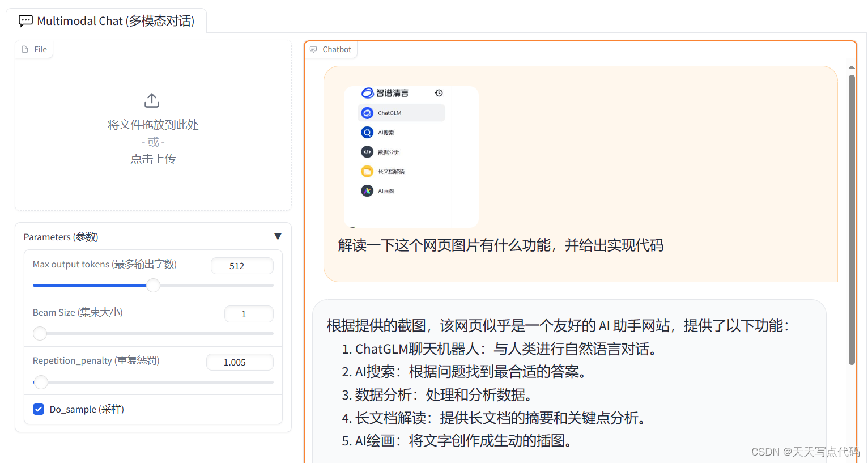This screenshot has width=868, height=463.
Task: Click the Chatbot label icon
Action: click(x=313, y=49)
